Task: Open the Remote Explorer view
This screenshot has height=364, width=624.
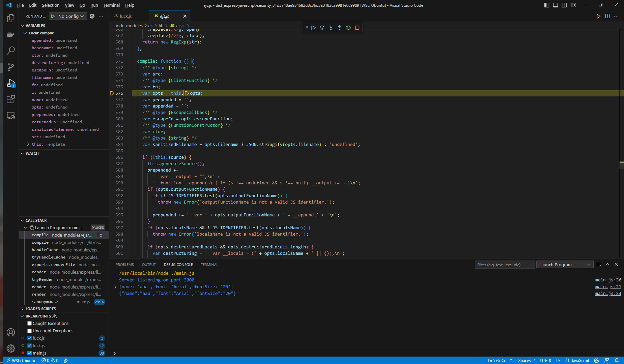Action: tap(11, 116)
